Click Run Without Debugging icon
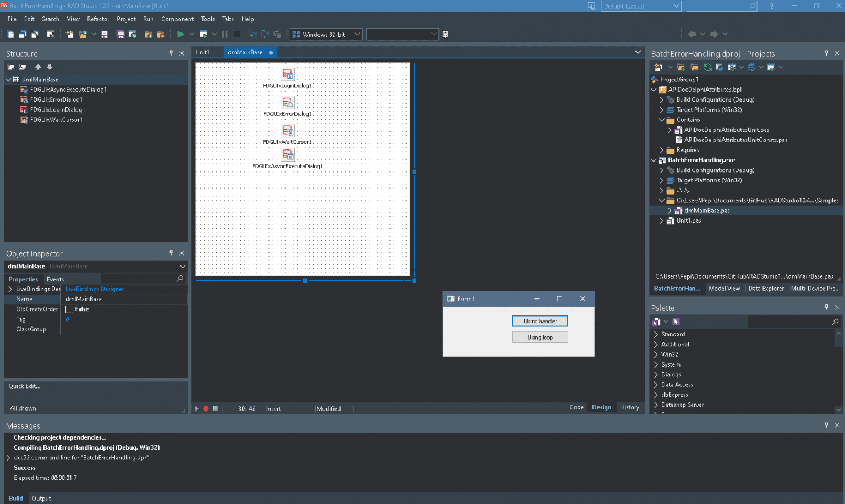845x504 pixels. 203,34
